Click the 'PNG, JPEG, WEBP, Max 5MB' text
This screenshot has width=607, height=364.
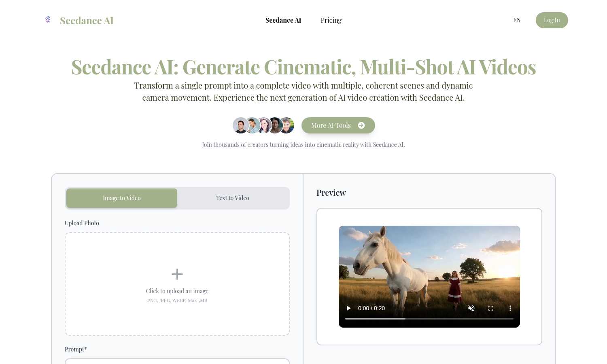[177, 301]
